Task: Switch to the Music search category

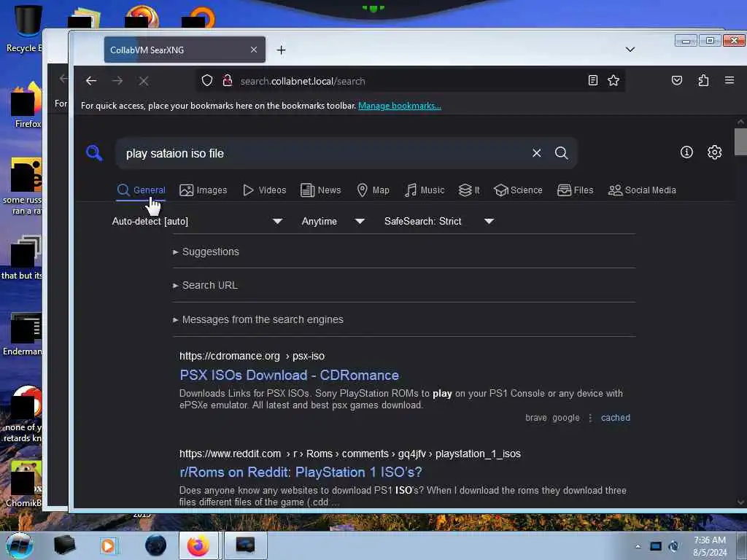Action: click(x=425, y=190)
